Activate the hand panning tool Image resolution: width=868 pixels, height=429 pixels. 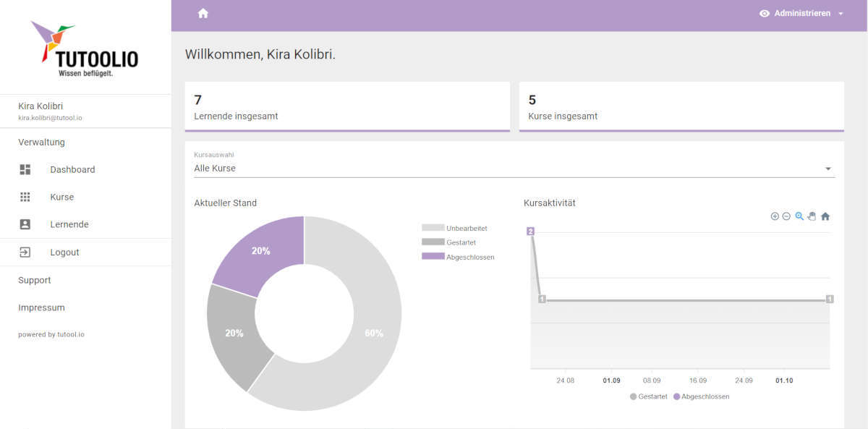click(x=812, y=216)
